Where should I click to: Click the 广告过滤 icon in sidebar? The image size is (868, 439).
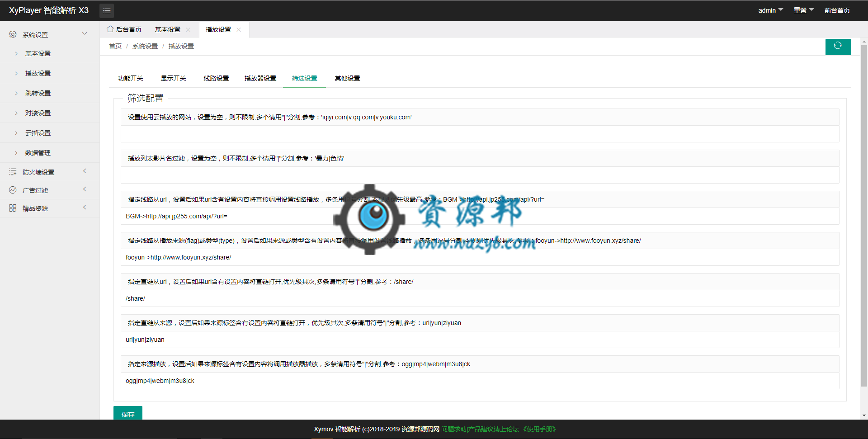click(x=13, y=190)
